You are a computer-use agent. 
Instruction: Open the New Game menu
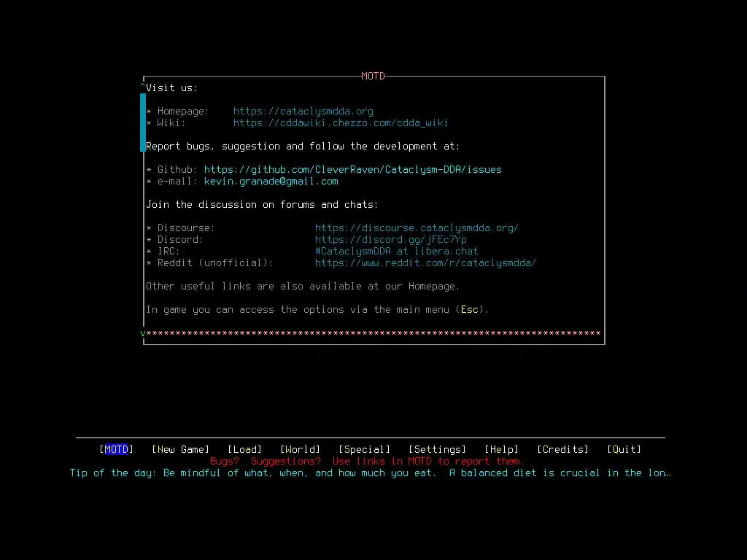coord(181,449)
